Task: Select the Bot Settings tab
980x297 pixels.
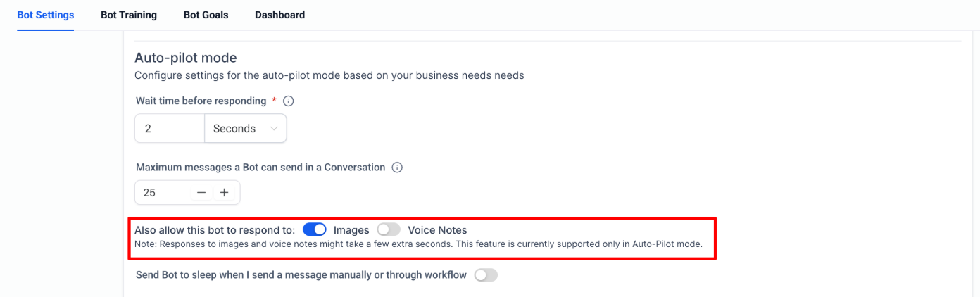Action: [x=45, y=15]
